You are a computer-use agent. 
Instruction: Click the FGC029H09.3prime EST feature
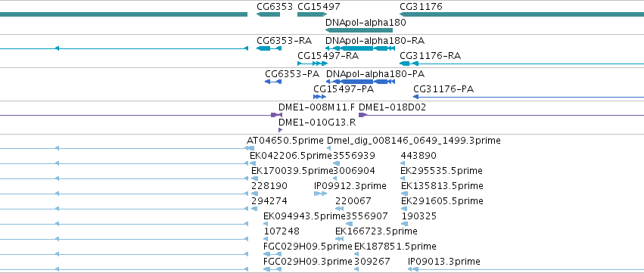pos(272,269)
